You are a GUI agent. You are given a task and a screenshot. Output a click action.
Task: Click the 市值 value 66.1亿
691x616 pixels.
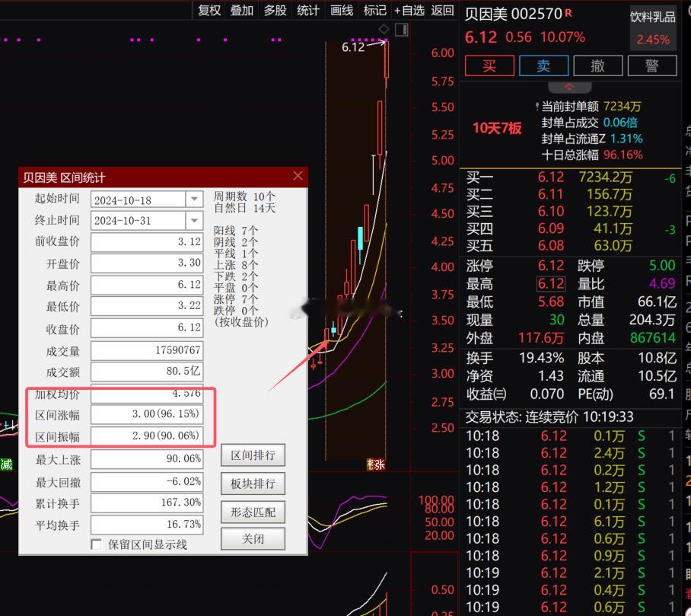(x=657, y=302)
